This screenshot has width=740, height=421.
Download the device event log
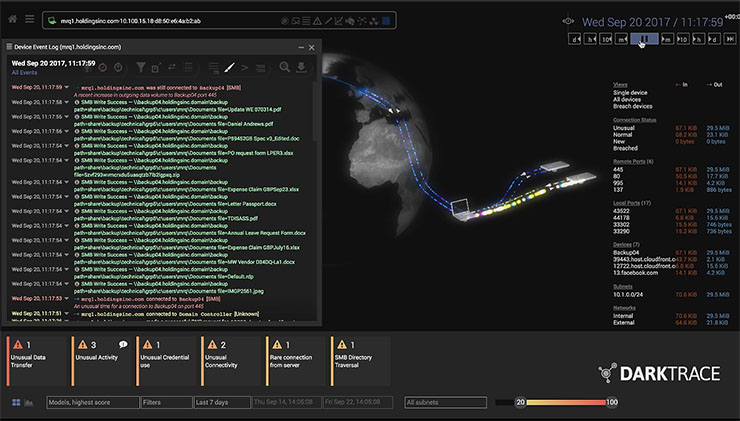click(x=300, y=67)
